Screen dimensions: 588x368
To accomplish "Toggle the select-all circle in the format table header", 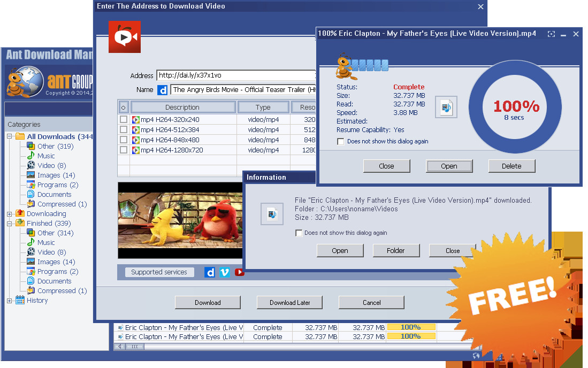I will point(124,108).
